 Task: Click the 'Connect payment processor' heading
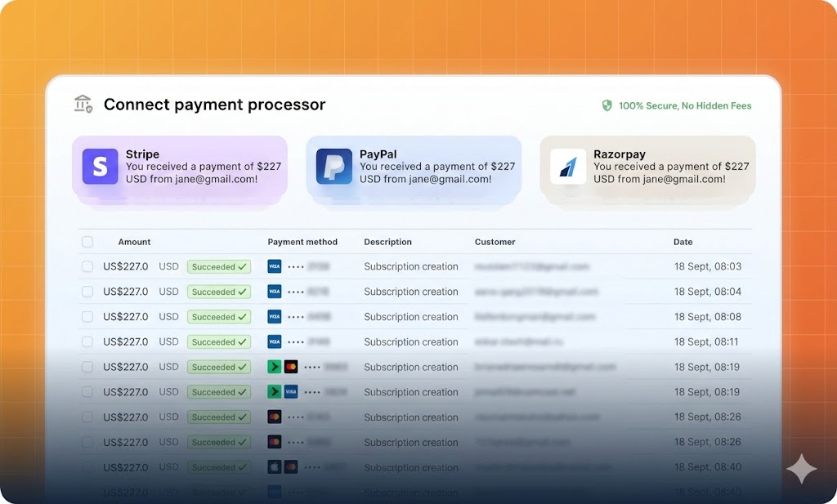coord(215,105)
